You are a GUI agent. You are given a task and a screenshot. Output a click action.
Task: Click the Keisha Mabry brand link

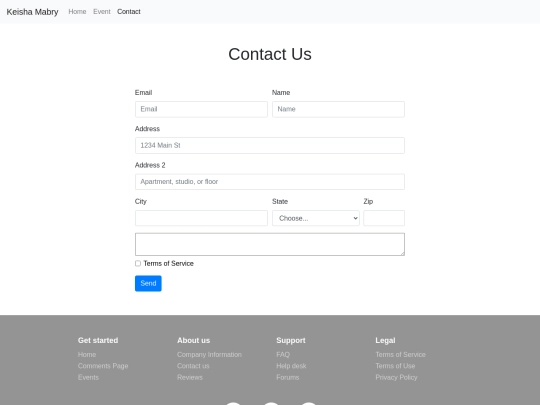click(x=32, y=12)
